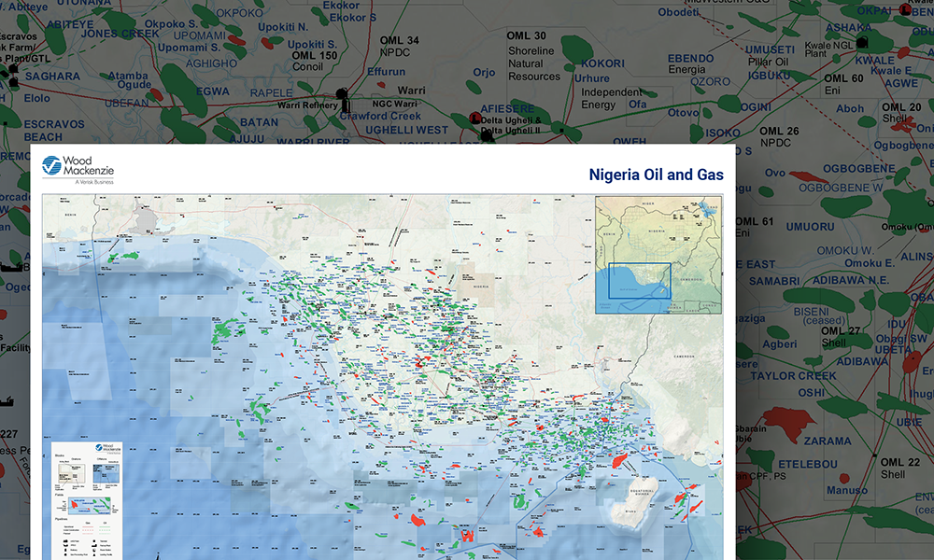Click the 'UMUSETI' field label

pos(770,49)
